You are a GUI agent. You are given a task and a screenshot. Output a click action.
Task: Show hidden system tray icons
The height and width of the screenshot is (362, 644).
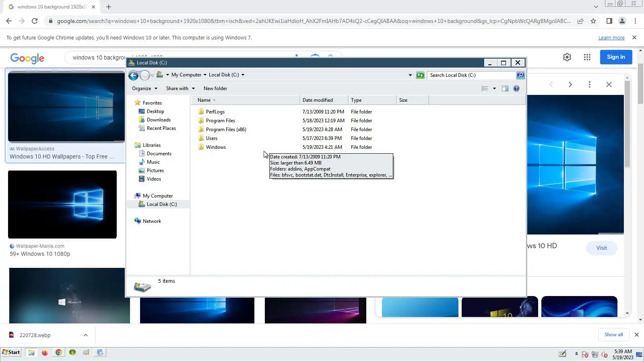[x=576, y=354]
